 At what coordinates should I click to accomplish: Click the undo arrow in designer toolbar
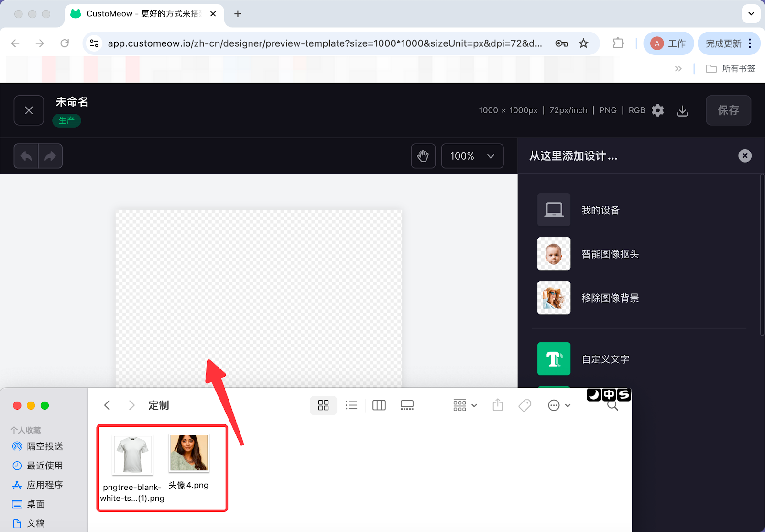(x=26, y=156)
